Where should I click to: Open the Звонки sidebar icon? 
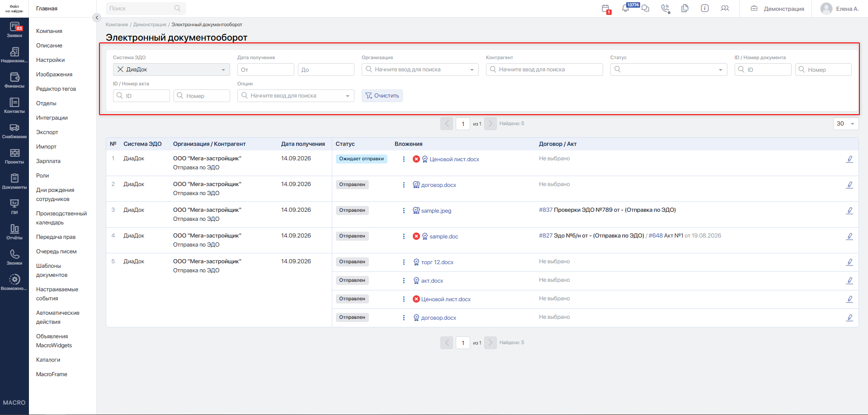tap(14, 257)
